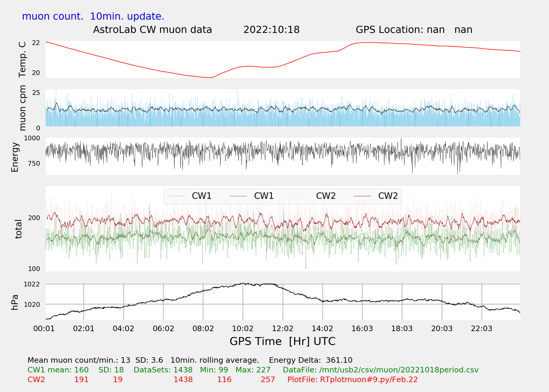
Task: Click the DataFile path text in green
Action: [x=381, y=370]
